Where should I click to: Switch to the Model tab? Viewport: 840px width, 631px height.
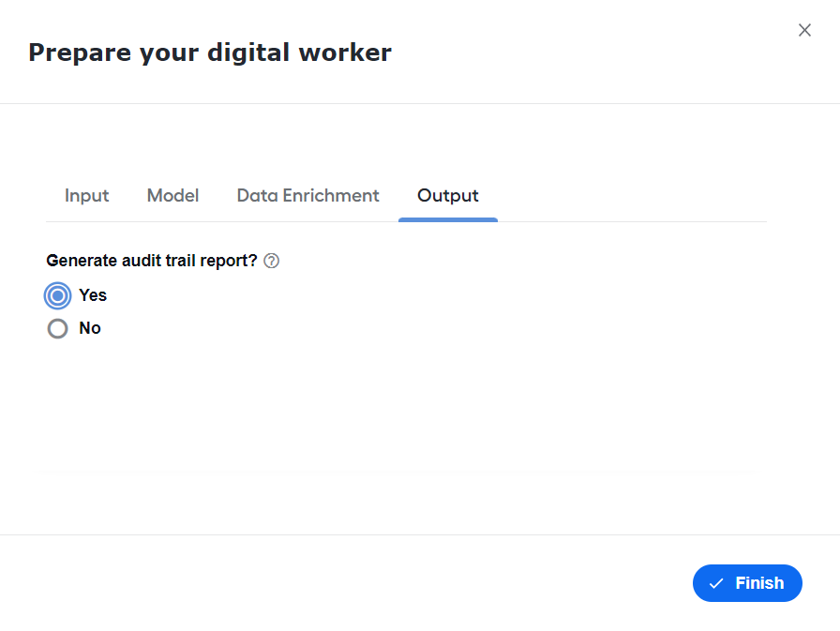click(x=172, y=196)
